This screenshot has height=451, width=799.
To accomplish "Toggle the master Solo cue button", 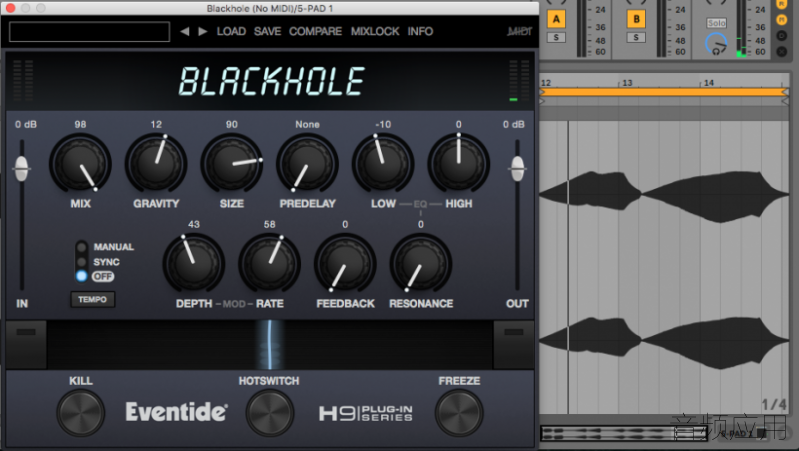I will click(x=716, y=23).
